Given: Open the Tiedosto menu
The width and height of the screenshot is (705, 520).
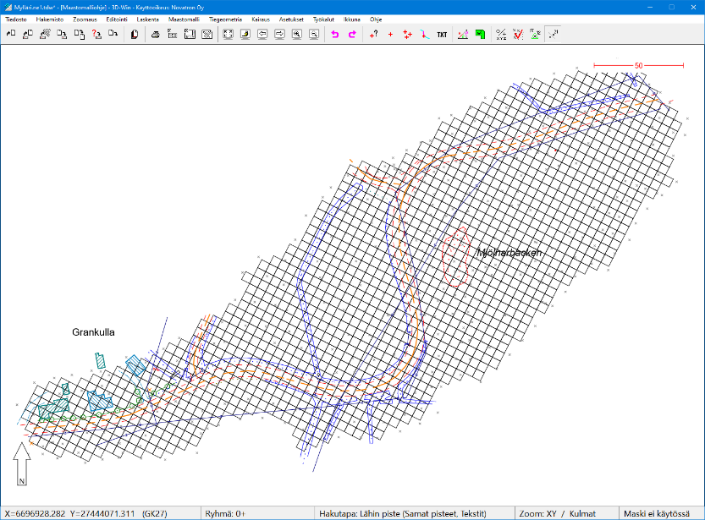Looking at the screenshot, I should tap(16, 19).
